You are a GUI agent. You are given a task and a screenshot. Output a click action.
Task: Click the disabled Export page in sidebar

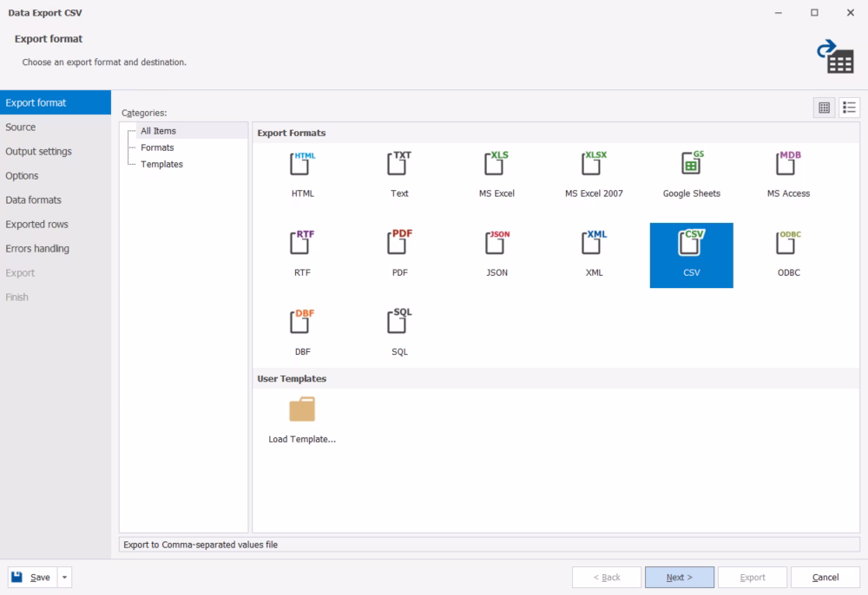point(56,273)
